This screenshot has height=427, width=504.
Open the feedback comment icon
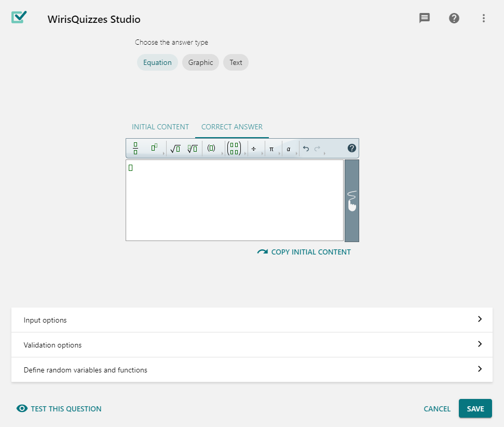424,18
